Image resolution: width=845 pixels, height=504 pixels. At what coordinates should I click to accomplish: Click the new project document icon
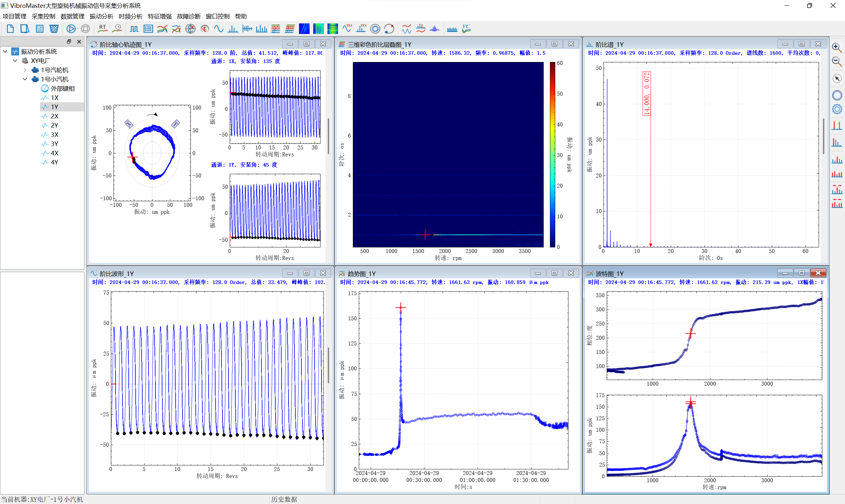coord(10,29)
